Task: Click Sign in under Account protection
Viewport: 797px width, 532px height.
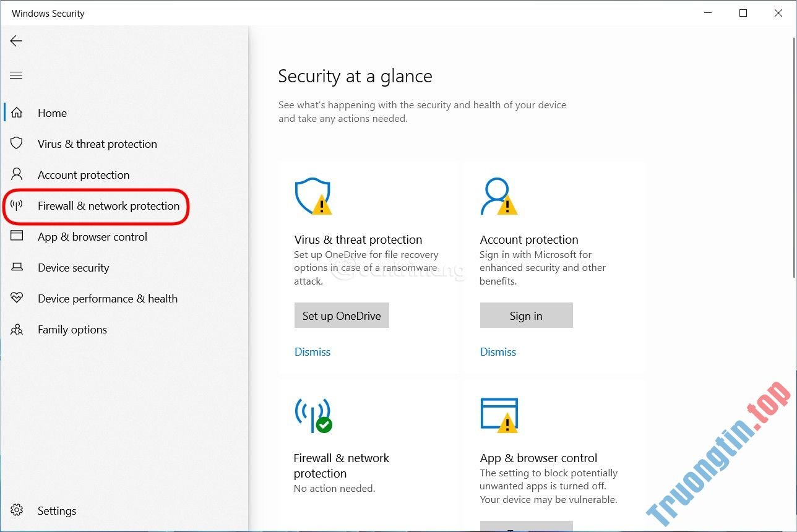Action: point(526,315)
